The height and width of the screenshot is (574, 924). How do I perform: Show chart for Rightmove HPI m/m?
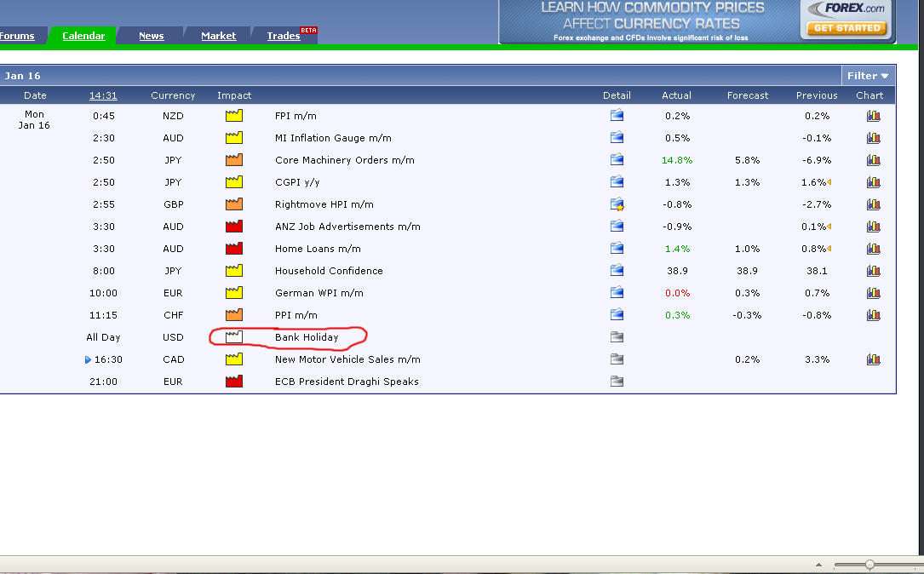tap(873, 204)
